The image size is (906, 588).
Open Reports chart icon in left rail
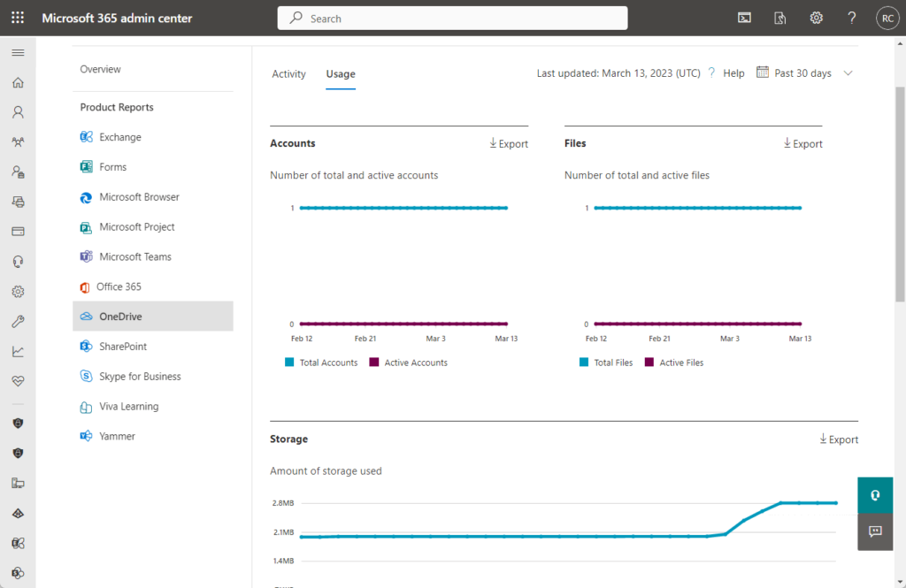18,351
